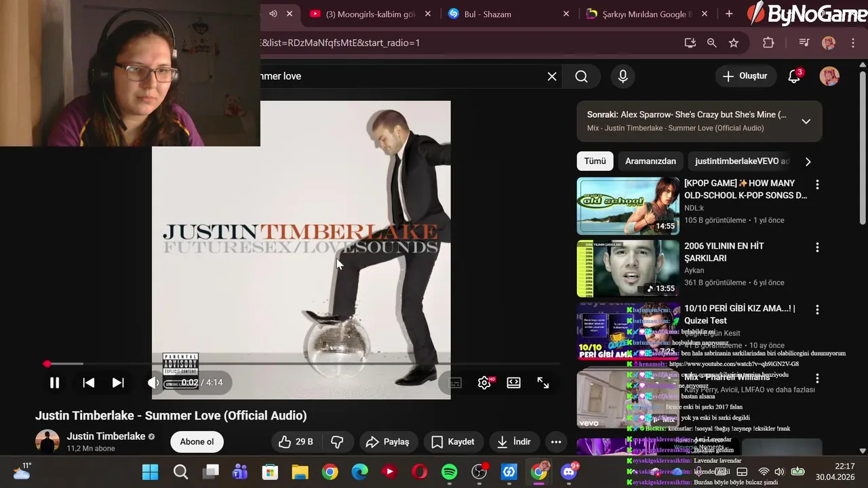Open more actions three-dot menu below video

point(556,442)
